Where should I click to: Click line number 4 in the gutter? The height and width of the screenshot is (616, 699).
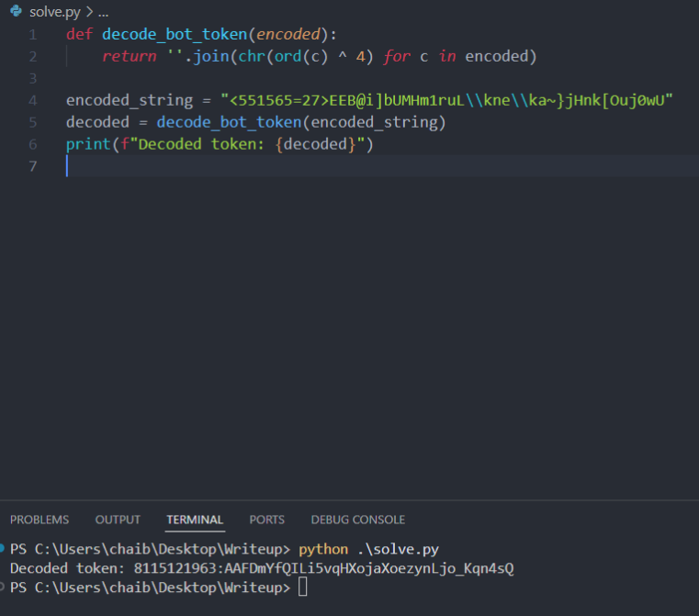[x=33, y=101]
